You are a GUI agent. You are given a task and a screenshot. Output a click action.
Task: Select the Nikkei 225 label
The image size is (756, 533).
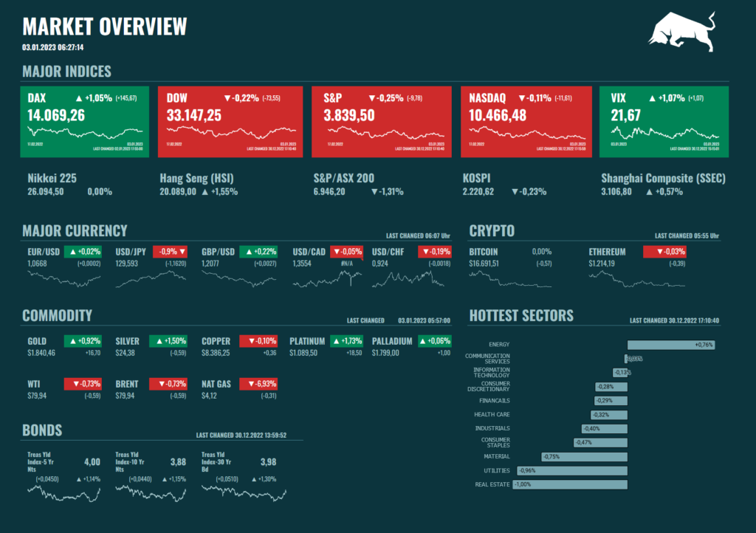coord(52,179)
